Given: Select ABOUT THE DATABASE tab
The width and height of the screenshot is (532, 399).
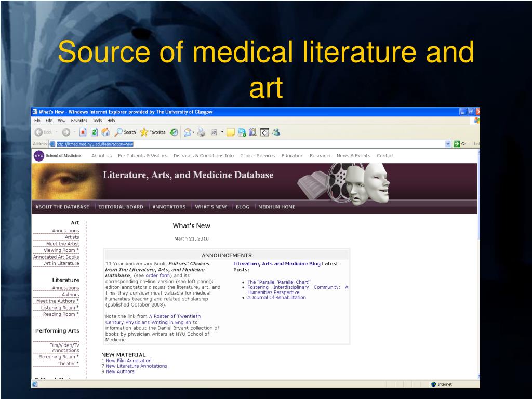Looking at the screenshot, I should click(62, 207).
